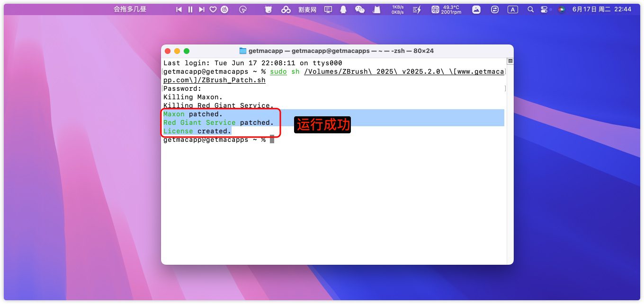Open the 割麦网 menu bar item
Screen dimensions: 644x304
click(307, 9)
